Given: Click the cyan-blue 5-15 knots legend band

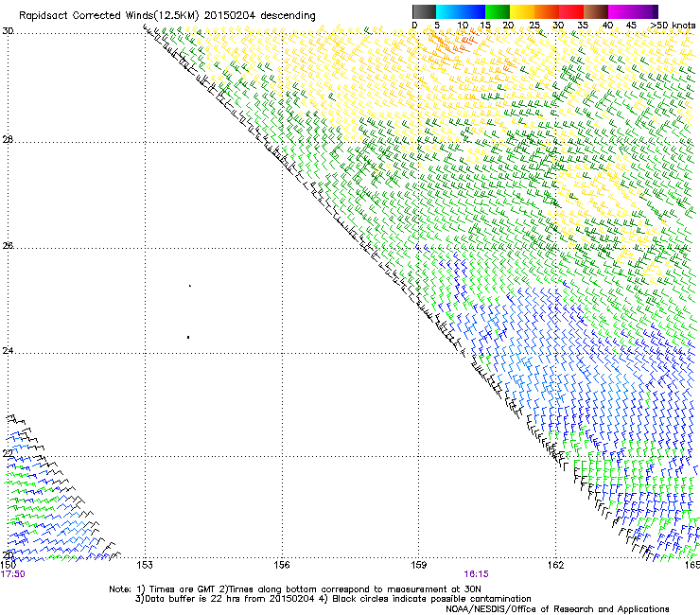Looking at the screenshot, I should point(461,11).
